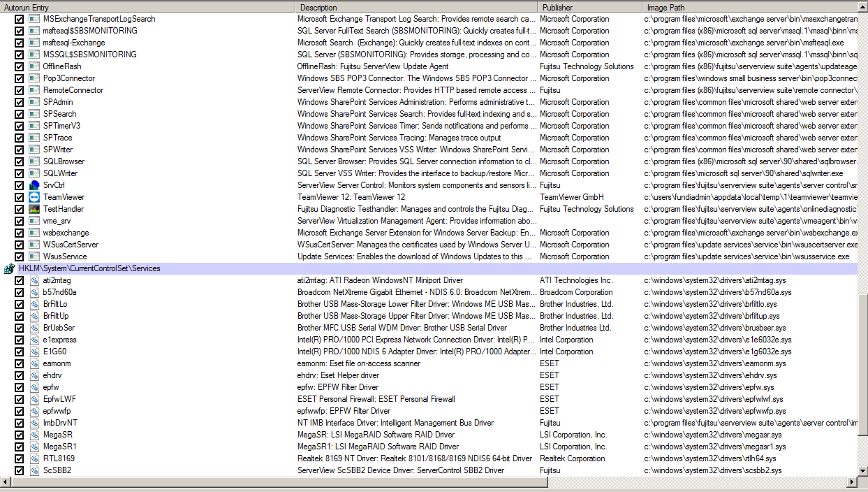The width and height of the screenshot is (868, 492).
Task: Click the 'TeamViewer 12: TeamViewer 12' description
Action: (351, 197)
